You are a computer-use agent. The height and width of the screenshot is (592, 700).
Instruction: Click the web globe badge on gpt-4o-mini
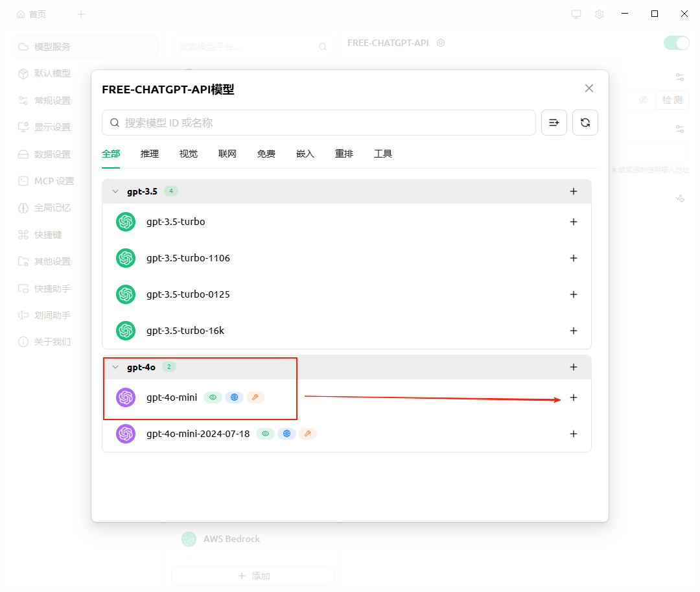(x=235, y=397)
